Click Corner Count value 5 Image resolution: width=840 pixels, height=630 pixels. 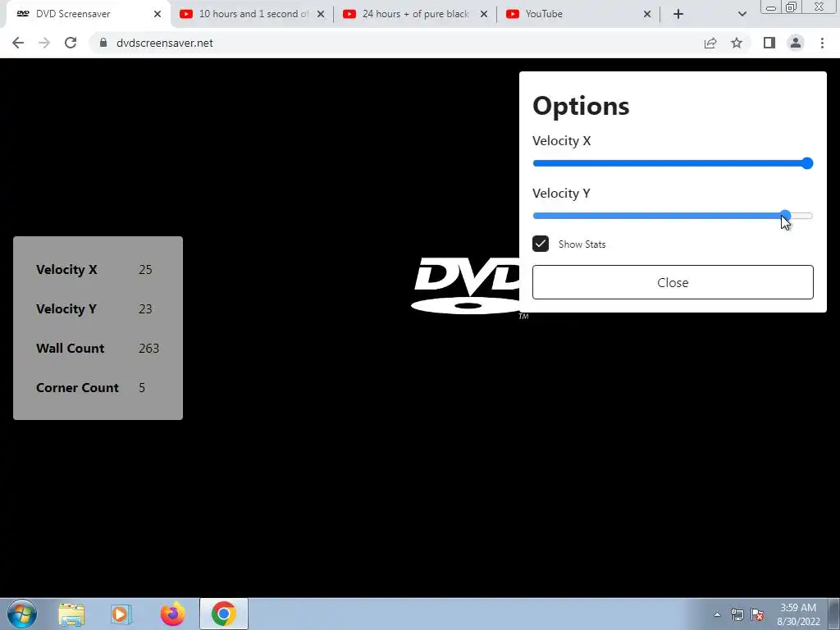pyautogui.click(x=141, y=388)
